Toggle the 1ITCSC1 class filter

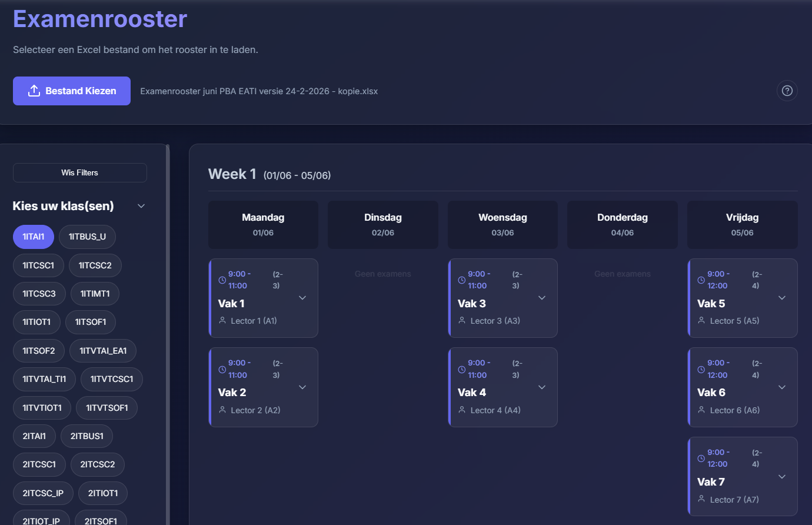coord(38,265)
